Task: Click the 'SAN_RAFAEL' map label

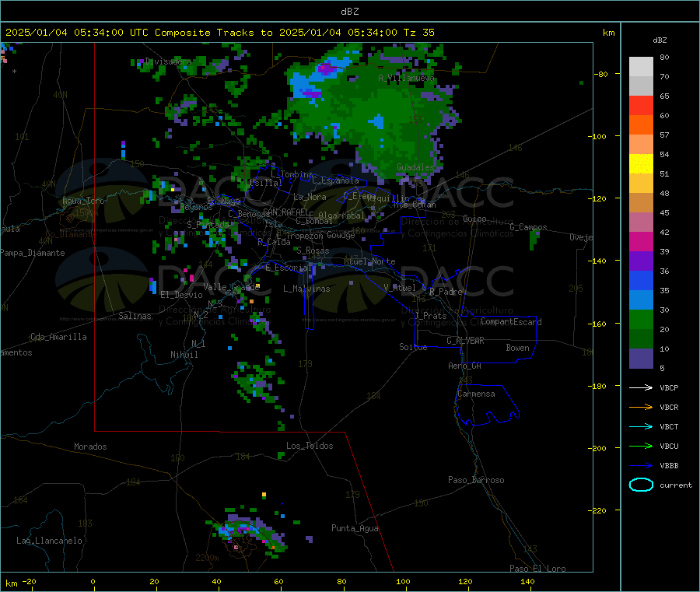Action: tap(285, 212)
